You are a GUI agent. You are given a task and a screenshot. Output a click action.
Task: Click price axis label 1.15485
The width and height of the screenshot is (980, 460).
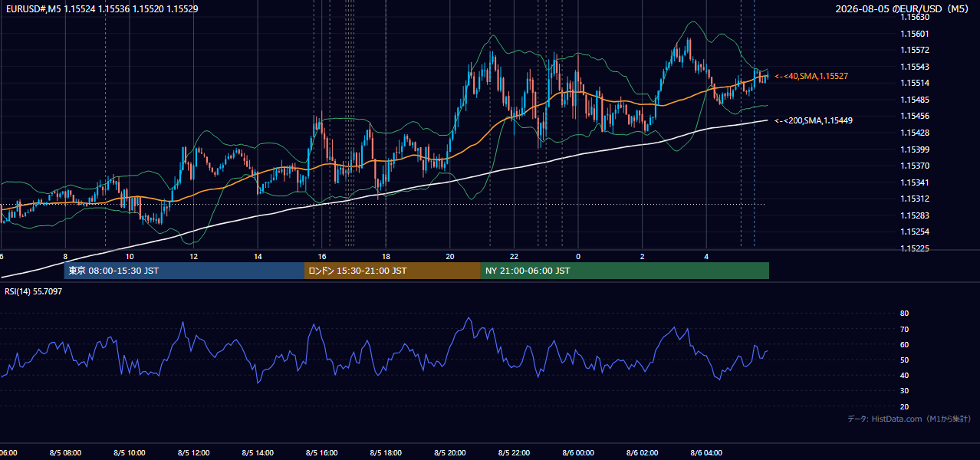(x=915, y=100)
